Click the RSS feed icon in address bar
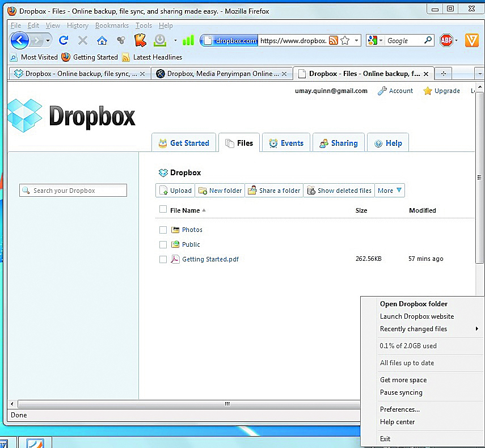Viewport: 485px width, 448px height. [x=333, y=40]
